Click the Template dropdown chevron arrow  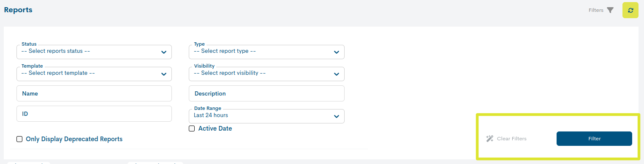click(x=164, y=74)
